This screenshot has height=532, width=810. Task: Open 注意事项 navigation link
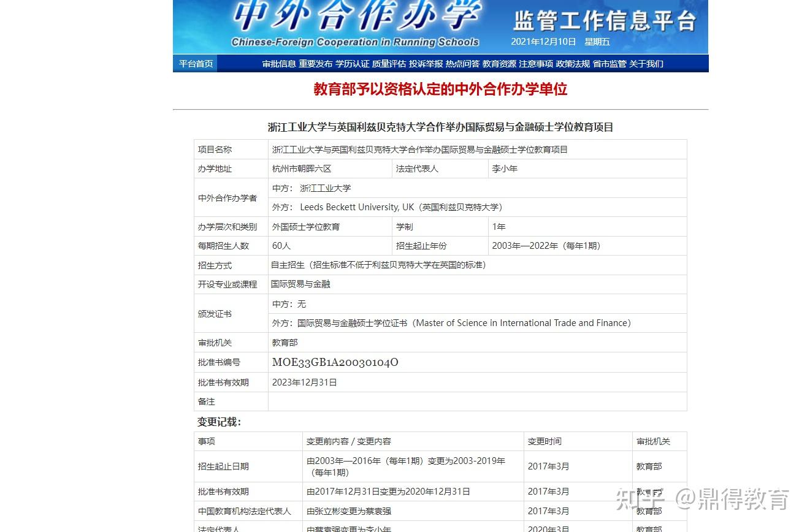point(536,64)
